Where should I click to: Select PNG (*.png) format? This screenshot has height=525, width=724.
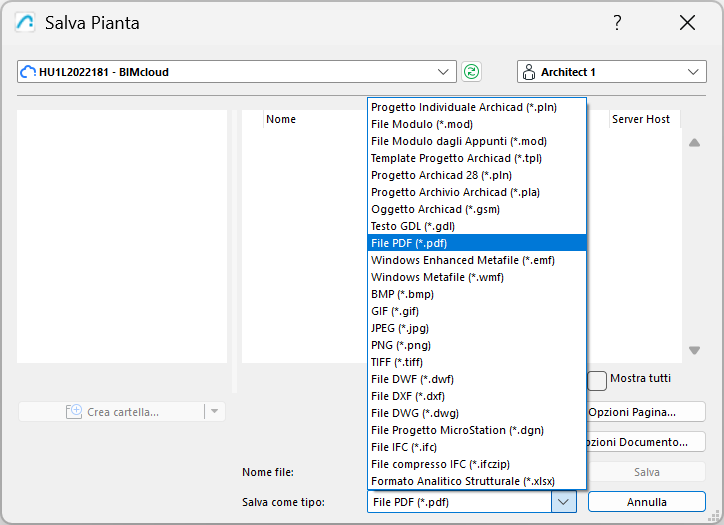pos(477,345)
